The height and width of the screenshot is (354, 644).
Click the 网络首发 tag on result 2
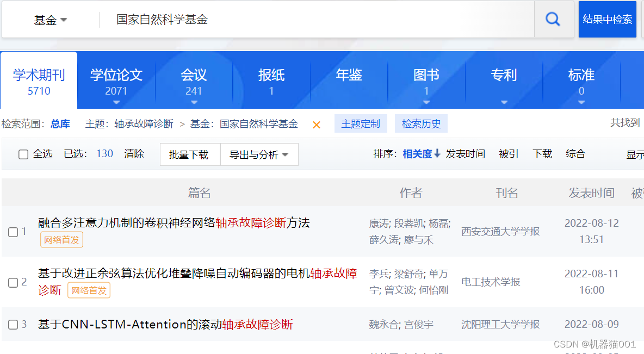pos(89,290)
